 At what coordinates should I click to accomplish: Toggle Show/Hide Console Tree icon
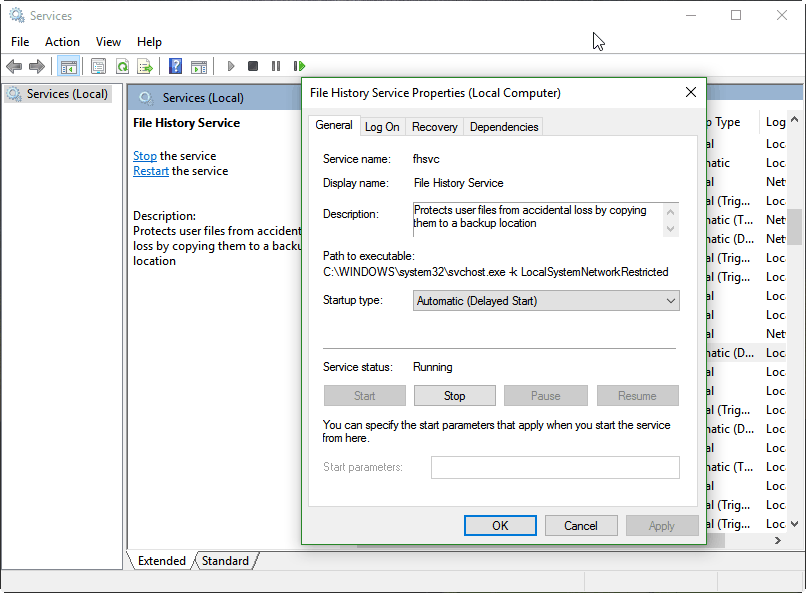point(68,67)
